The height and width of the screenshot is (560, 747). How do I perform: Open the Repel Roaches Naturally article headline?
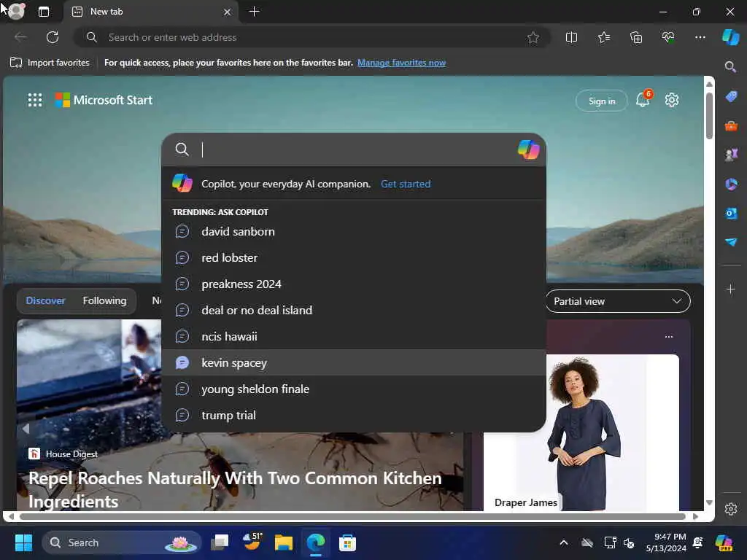click(235, 489)
